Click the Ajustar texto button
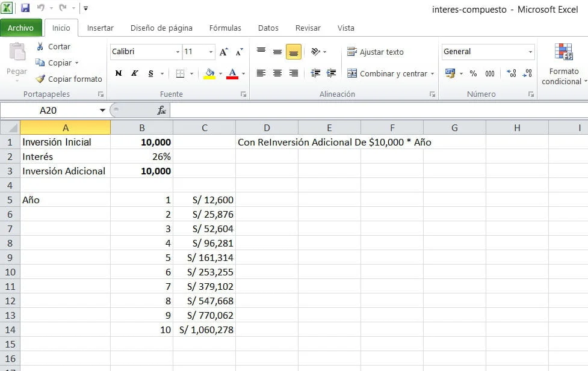The height and width of the screenshot is (371, 588). coord(376,52)
